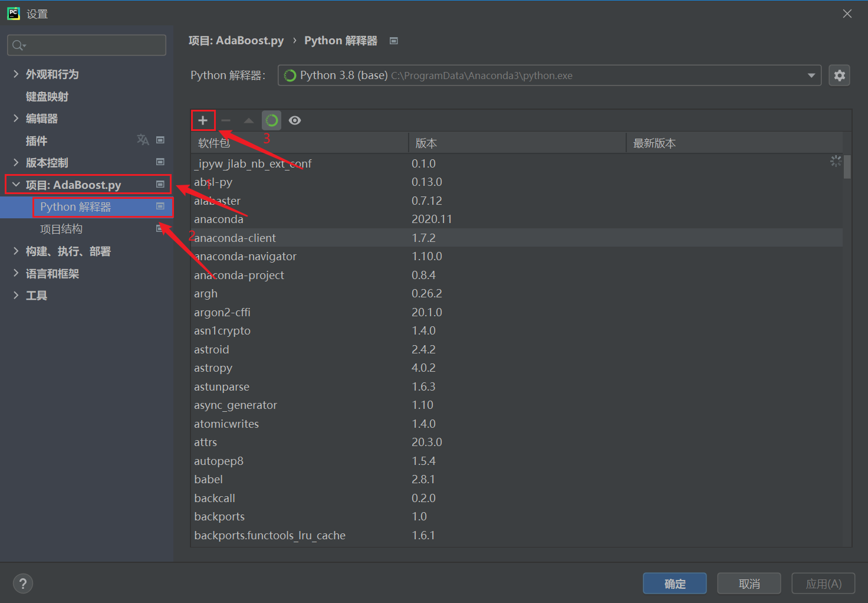Viewport: 868px width, 603px height.
Task: Select the anaconda-navigator package row
Action: pyautogui.click(x=517, y=257)
